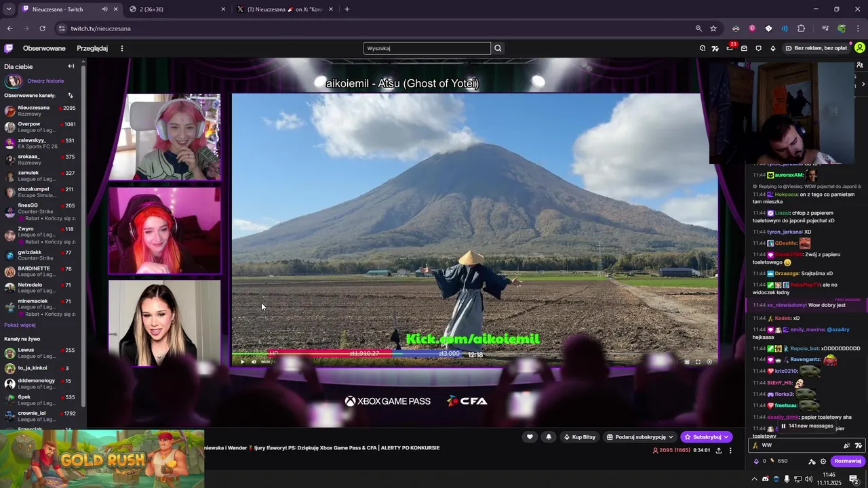Open Twitch notifications inbox with 23 badge
This screenshot has width=868, height=488.
tap(730, 48)
